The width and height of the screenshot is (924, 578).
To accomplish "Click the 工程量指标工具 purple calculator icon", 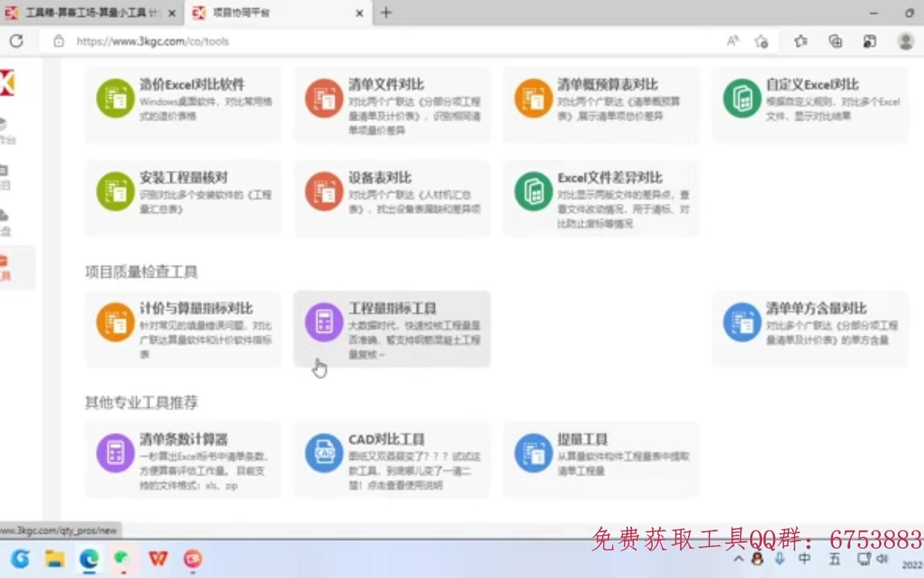I will click(324, 322).
